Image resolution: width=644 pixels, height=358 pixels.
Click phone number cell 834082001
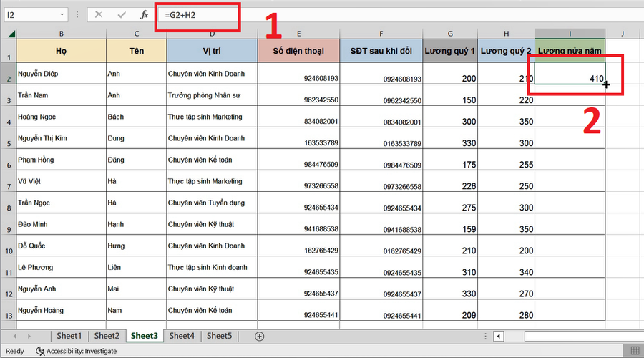click(x=298, y=117)
